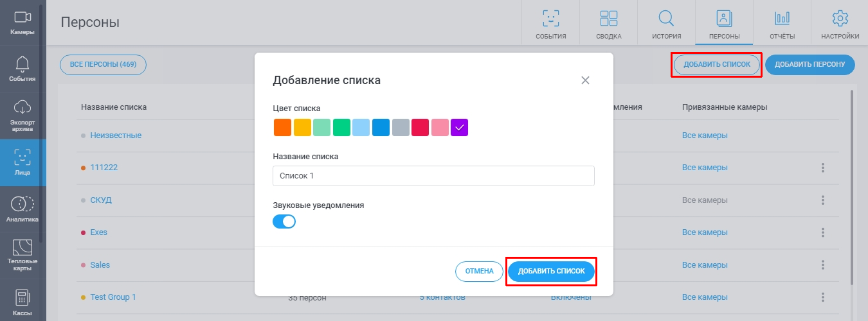Open the Камеры section in sidebar

[x=23, y=22]
